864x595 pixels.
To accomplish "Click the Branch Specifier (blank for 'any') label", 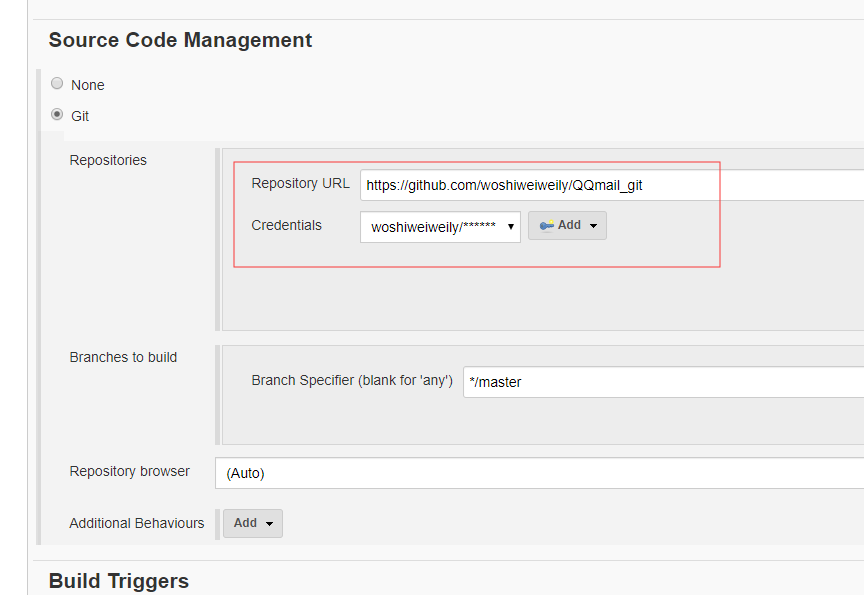I will (x=352, y=381).
